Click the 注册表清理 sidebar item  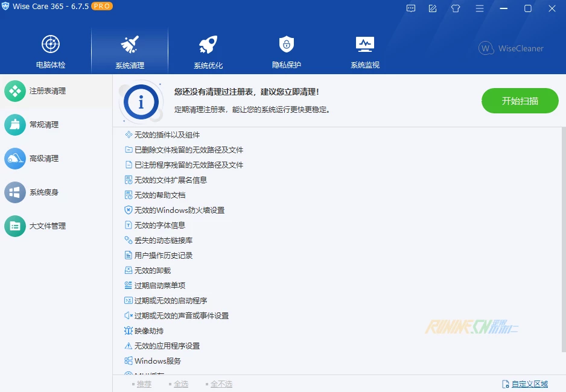pos(47,91)
